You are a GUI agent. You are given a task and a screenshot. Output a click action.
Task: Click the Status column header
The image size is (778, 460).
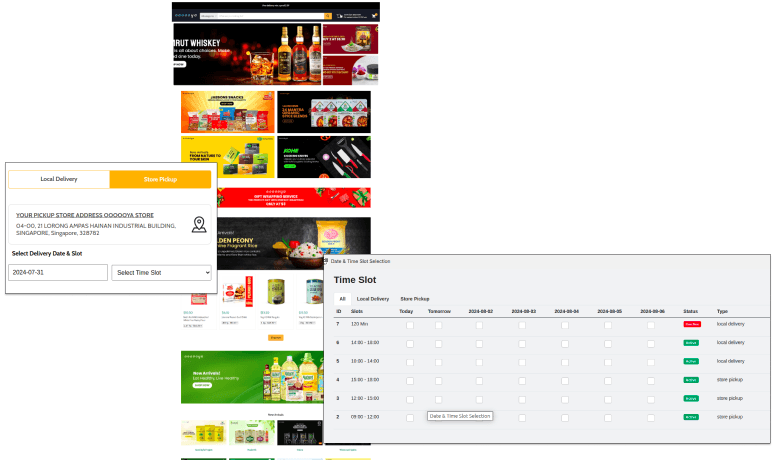pos(690,311)
